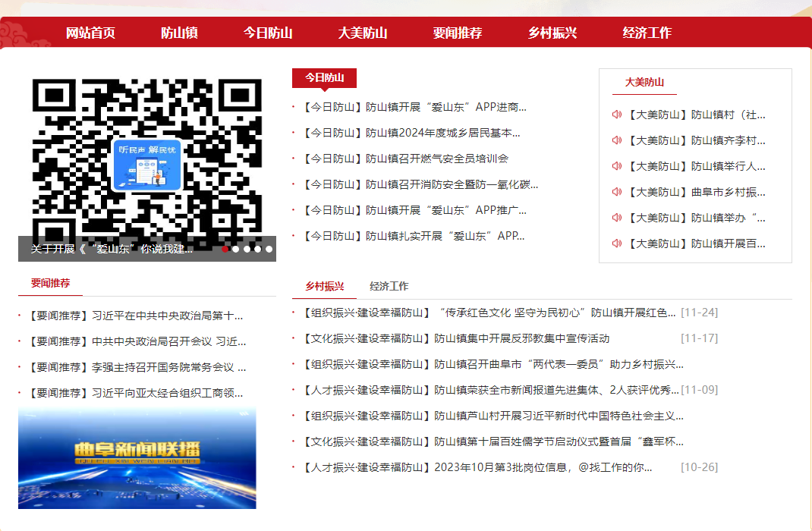This screenshot has height=531, width=812.
Task: Select the first red carousel dot
Action: 225,249
